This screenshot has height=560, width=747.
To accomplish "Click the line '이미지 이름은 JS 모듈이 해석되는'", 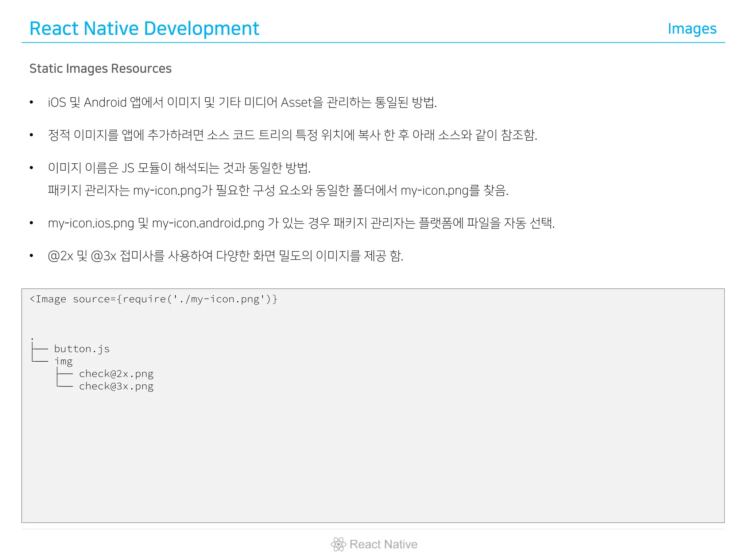I will point(179,168).
